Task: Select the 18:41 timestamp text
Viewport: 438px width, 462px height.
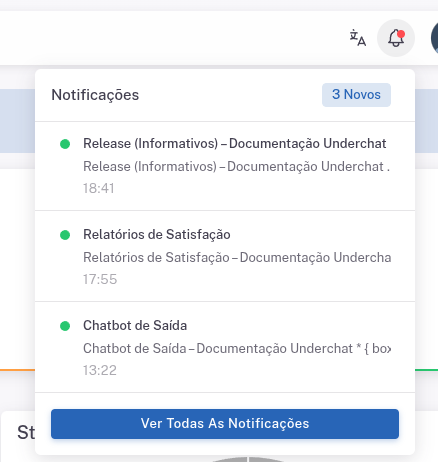Action: point(98,188)
